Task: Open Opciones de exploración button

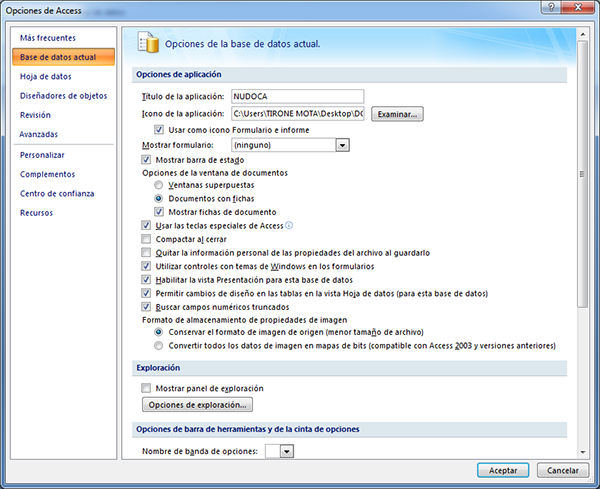Action: point(197,405)
